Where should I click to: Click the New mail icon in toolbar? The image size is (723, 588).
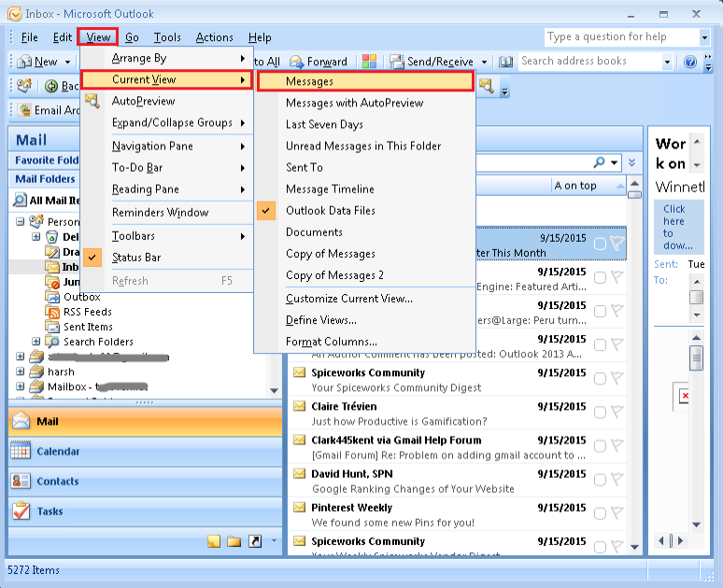[x=24, y=62]
